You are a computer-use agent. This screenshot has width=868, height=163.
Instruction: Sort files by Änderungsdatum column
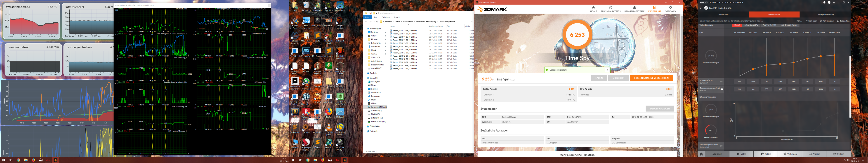(436, 26)
